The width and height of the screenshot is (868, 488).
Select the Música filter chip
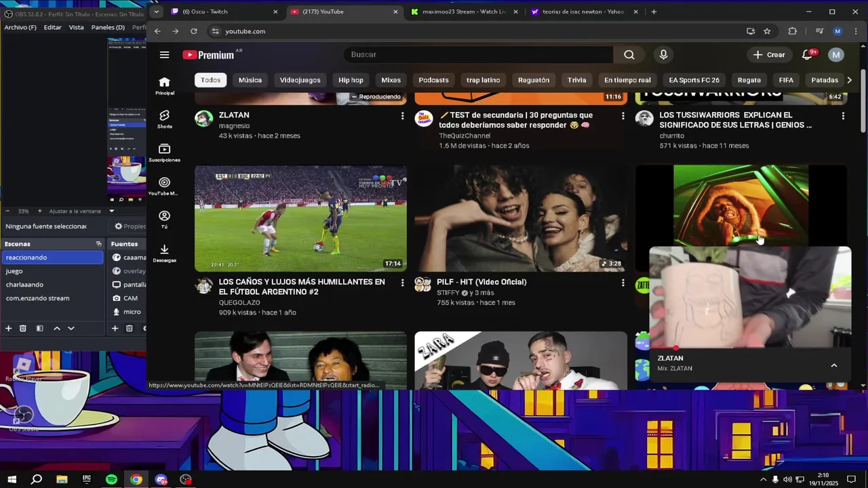tap(250, 80)
